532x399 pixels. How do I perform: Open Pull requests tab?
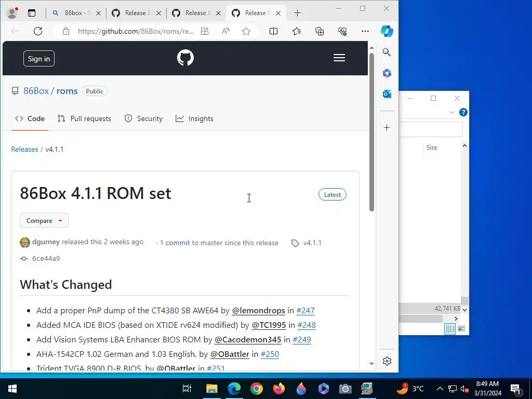(85, 119)
